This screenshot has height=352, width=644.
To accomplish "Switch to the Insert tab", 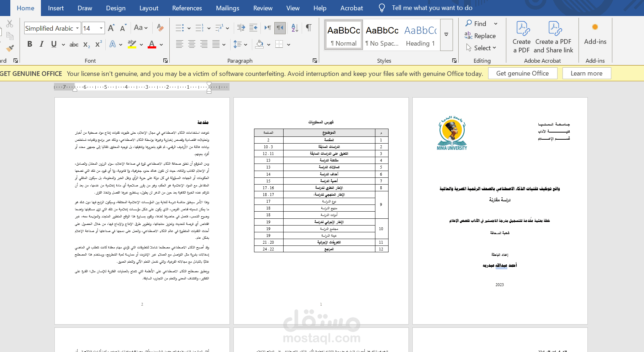I will tap(56, 8).
